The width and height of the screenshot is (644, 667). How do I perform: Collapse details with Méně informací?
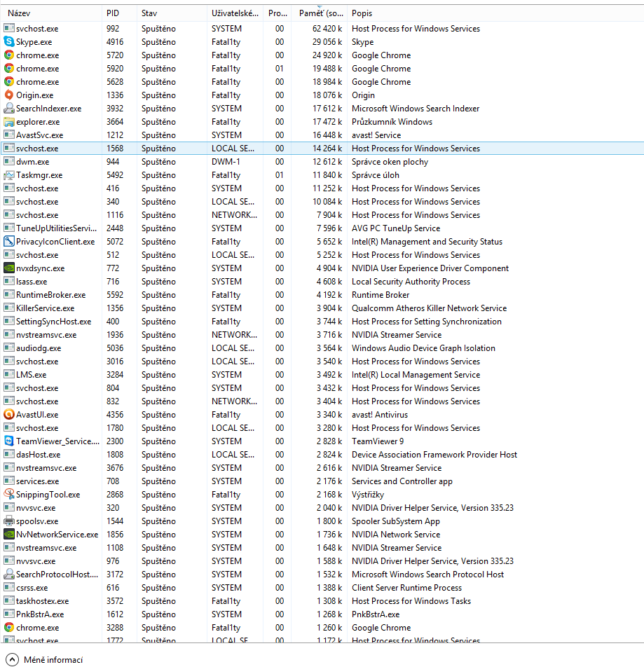[45, 660]
